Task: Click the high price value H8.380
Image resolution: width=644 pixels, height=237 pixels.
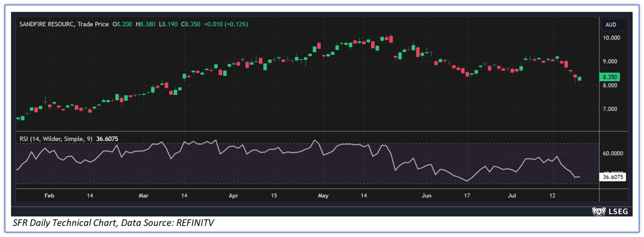Action: (146, 24)
